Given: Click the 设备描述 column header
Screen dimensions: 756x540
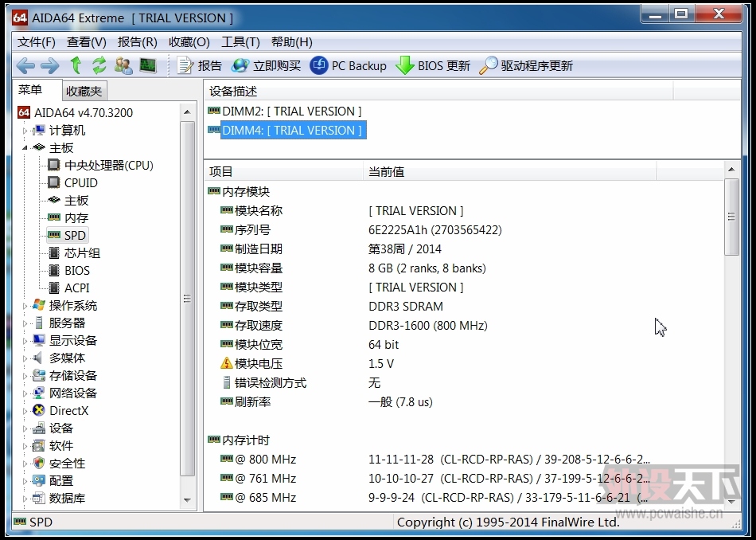Looking at the screenshot, I should 438,92.
